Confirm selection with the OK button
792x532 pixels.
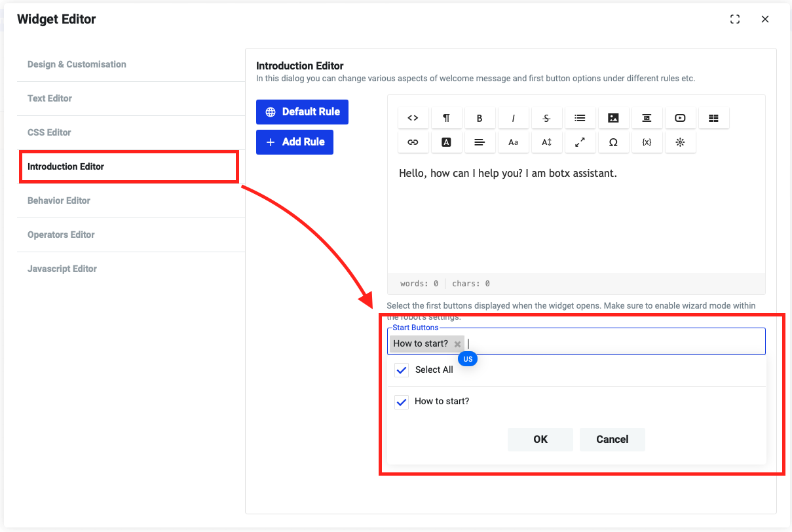540,439
